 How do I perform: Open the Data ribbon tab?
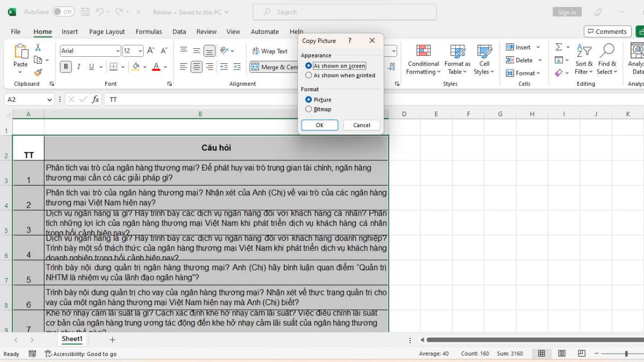(179, 32)
